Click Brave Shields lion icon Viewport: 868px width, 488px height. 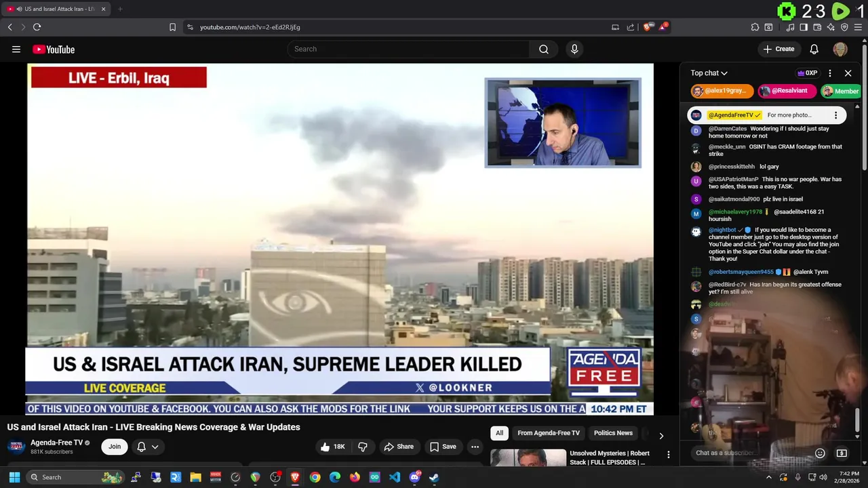[648, 27]
